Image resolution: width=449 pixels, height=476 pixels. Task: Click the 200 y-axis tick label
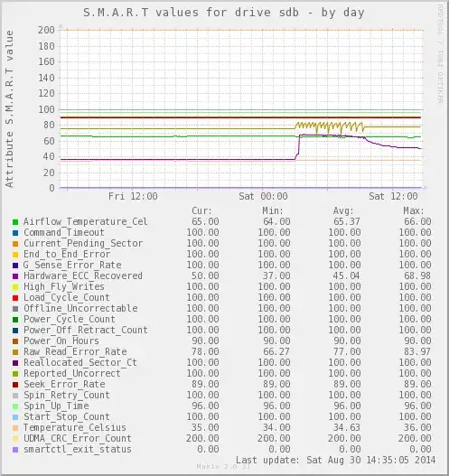pos(46,30)
